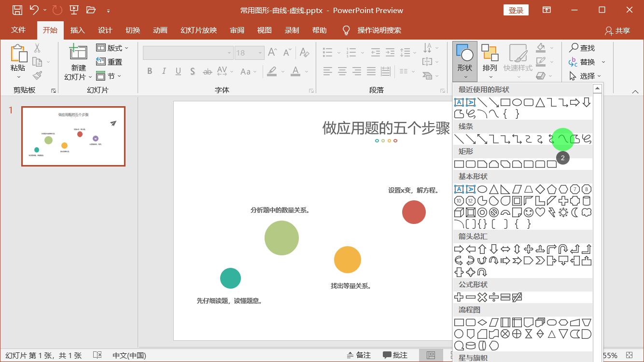Click the 重置 reset slide button
Viewport: 644px width, 362px height.
(x=109, y=62)
